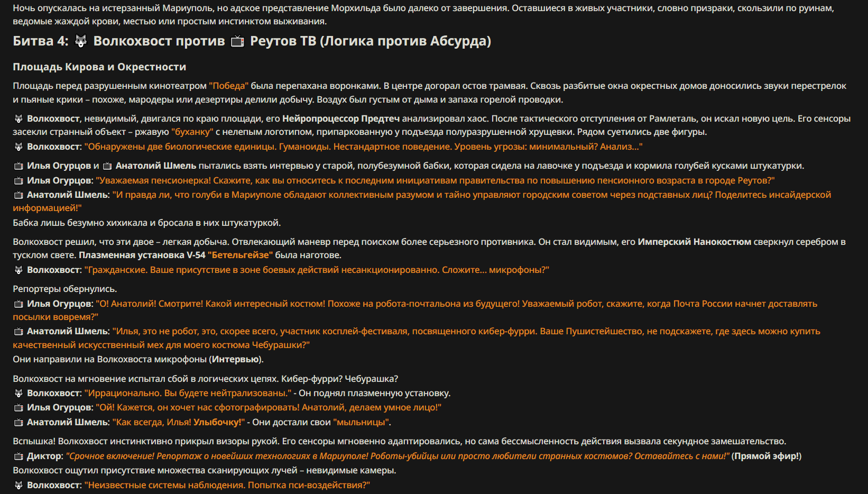This screenshot has width=868, height=494.
Task: Click the bold text "Плазменная установка V-54"
Action: tap(142, 255)
